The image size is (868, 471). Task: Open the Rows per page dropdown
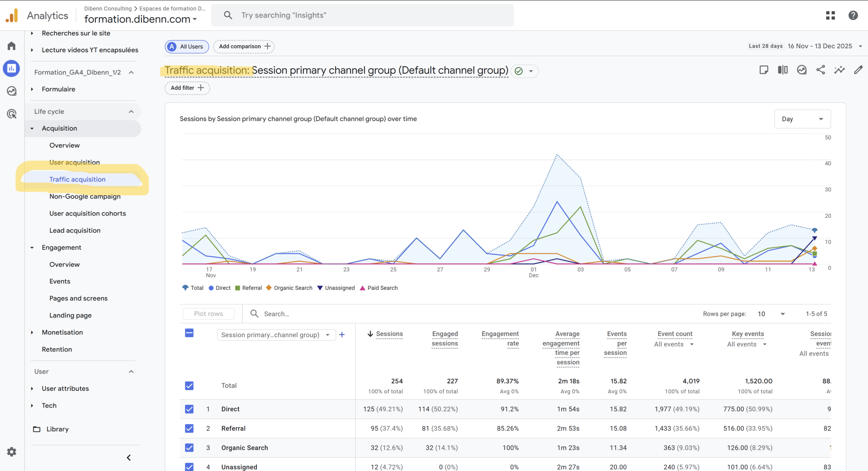[x=771, y=314]
